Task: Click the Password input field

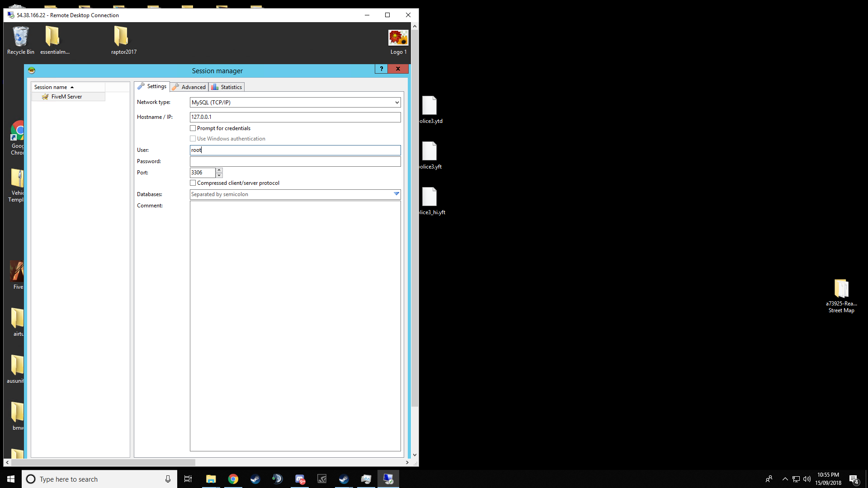Action: click(295, 161)
